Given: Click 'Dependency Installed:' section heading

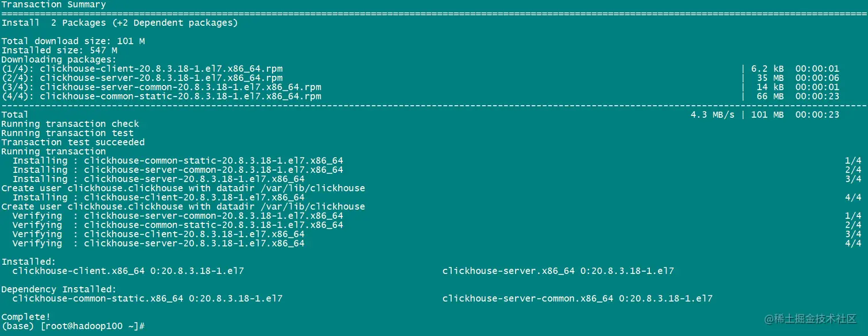Looking at the screenshot, I should [x=59, y=289].
